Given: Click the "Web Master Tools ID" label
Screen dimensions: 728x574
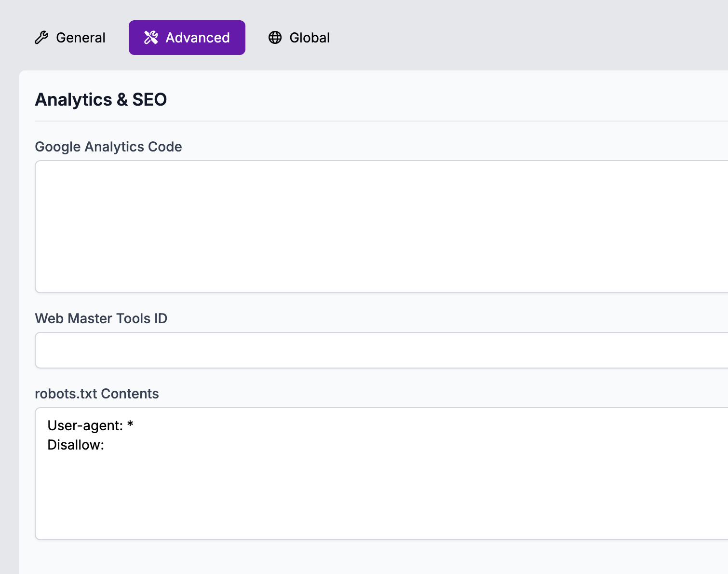Looking at the screenshot, I should [101, 318].
